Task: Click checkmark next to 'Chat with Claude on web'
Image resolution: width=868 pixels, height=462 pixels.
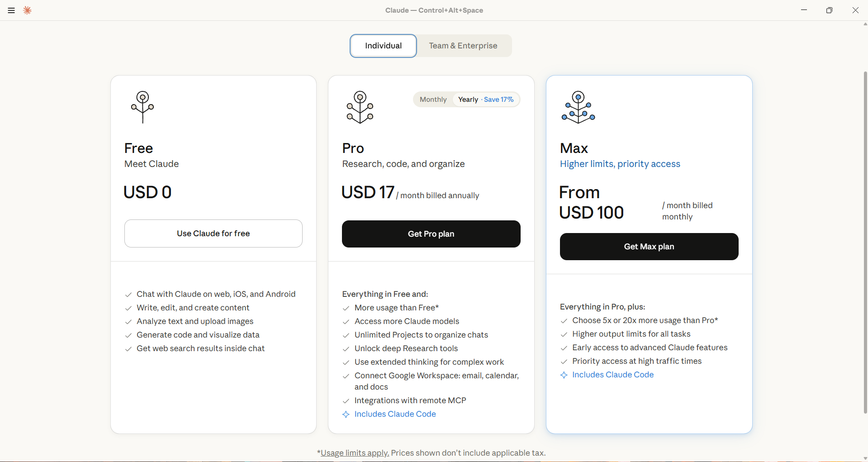Action: (128, 295)
